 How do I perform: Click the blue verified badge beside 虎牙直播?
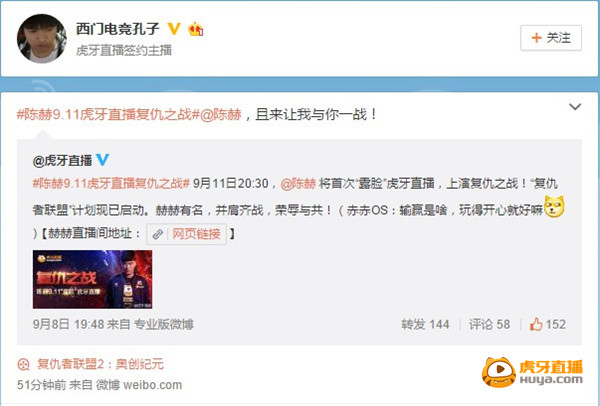click(x=102, y=160)
